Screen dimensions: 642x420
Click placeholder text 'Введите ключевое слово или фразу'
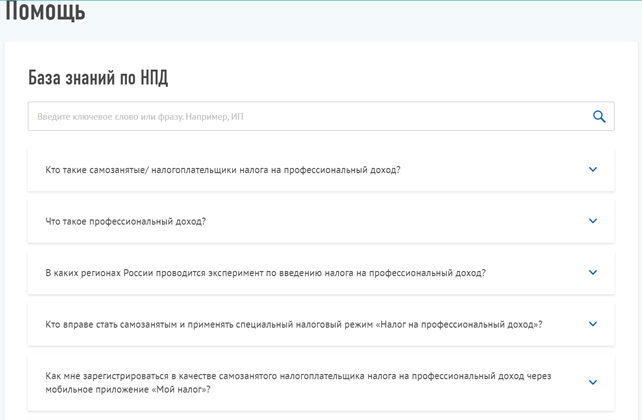click(x=140, y=117)
